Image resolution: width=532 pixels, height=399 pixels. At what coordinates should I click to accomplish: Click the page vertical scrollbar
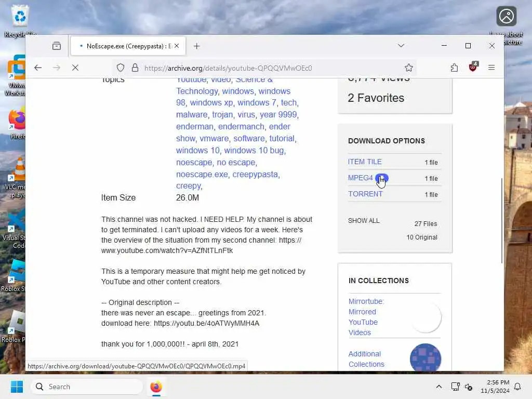[x=502, y=220]
